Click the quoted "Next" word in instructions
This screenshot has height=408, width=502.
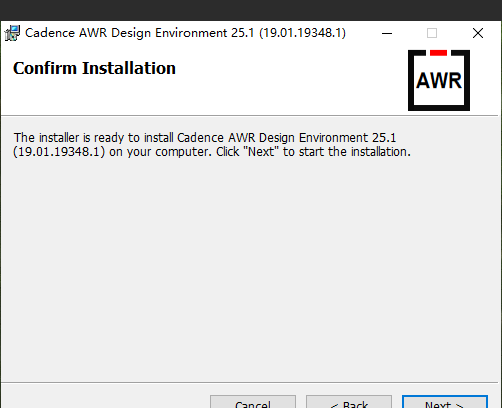(x=261, y=152)
